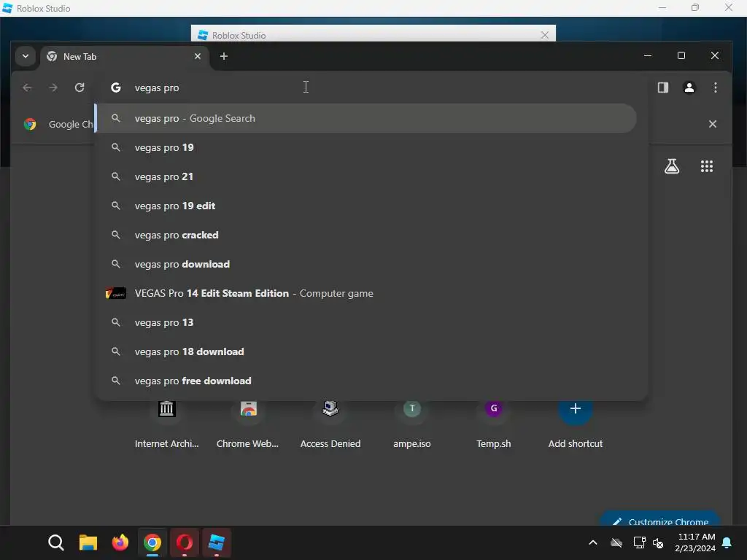Screen dimensions: 747x560
Task: Click the Opera icon in the taskbar
Action: (x=185, y=542)
